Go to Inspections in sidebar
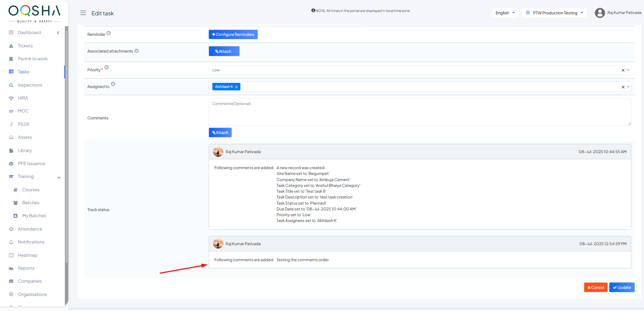 (30, 85)
